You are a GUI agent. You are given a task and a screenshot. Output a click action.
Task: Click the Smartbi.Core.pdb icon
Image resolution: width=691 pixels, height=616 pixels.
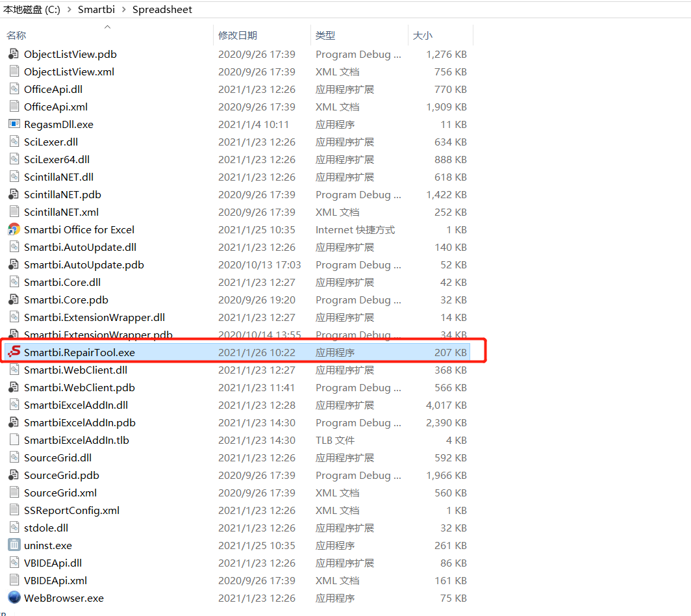(14, 300)
